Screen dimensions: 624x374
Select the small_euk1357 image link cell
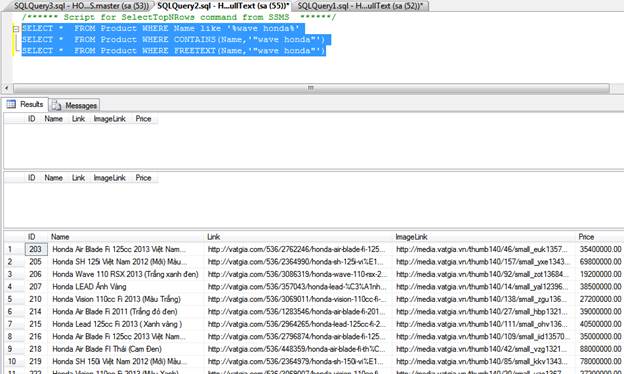click(485, 249)
